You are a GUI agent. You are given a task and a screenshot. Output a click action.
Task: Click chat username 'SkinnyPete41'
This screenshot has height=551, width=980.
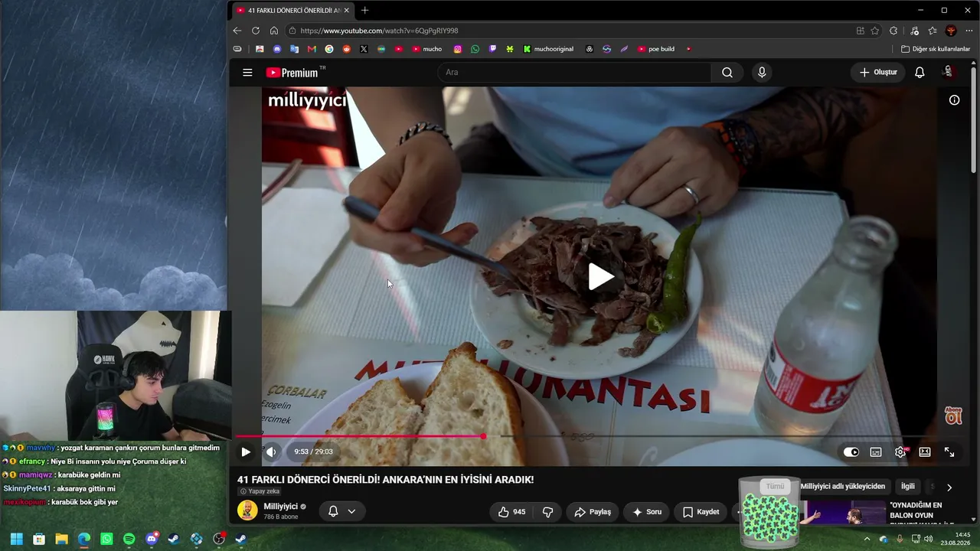click(27, 489)
